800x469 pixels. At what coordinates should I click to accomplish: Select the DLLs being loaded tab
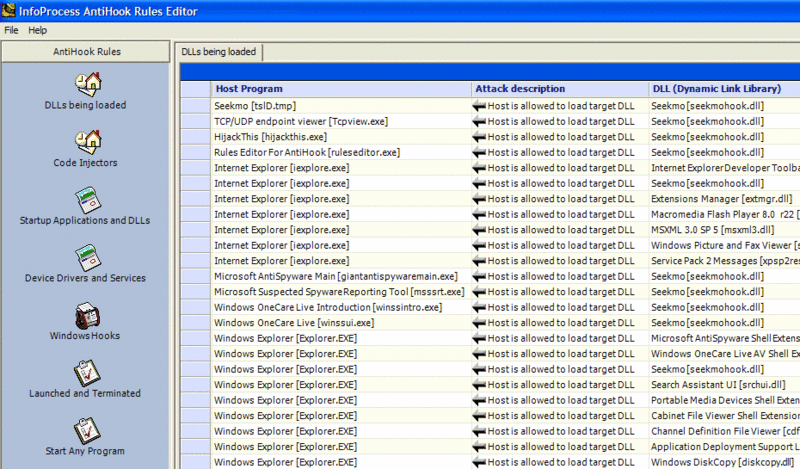click(x=219, y=52)
